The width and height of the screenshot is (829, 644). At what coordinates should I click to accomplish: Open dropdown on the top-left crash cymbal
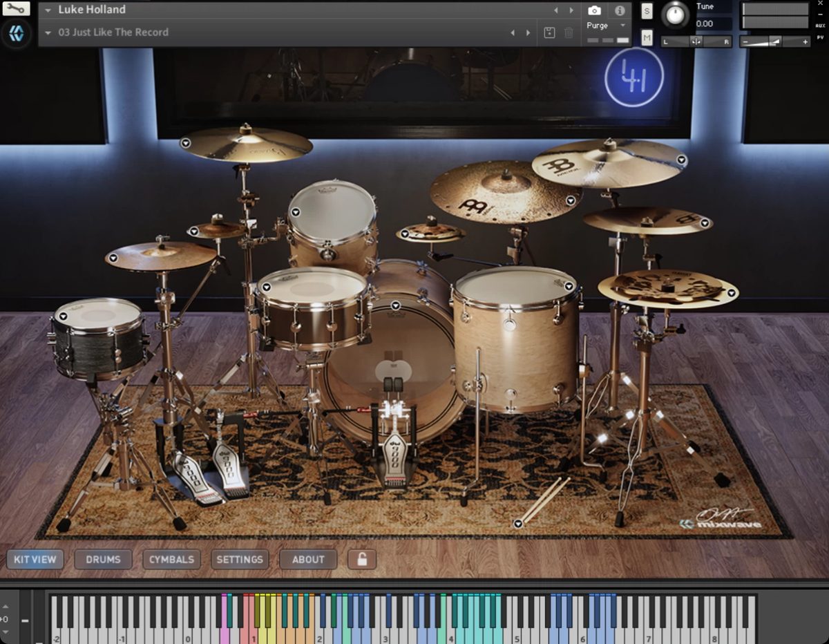(186, 143)
